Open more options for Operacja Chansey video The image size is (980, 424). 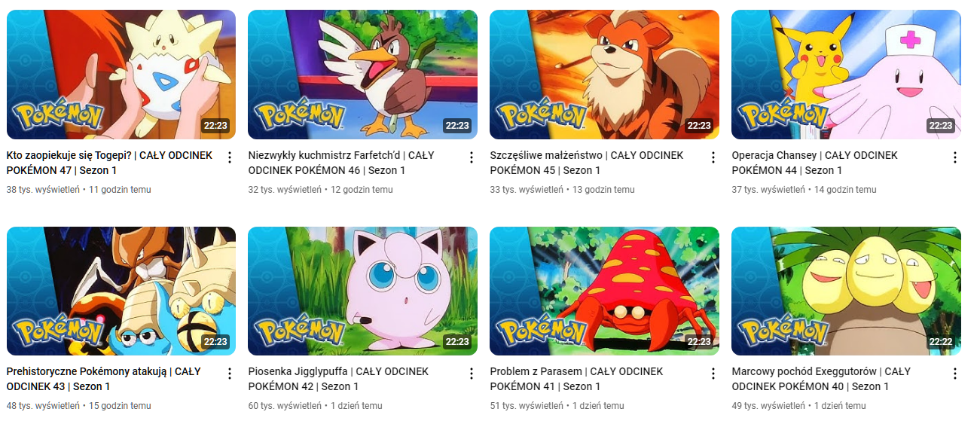[955, 157]
